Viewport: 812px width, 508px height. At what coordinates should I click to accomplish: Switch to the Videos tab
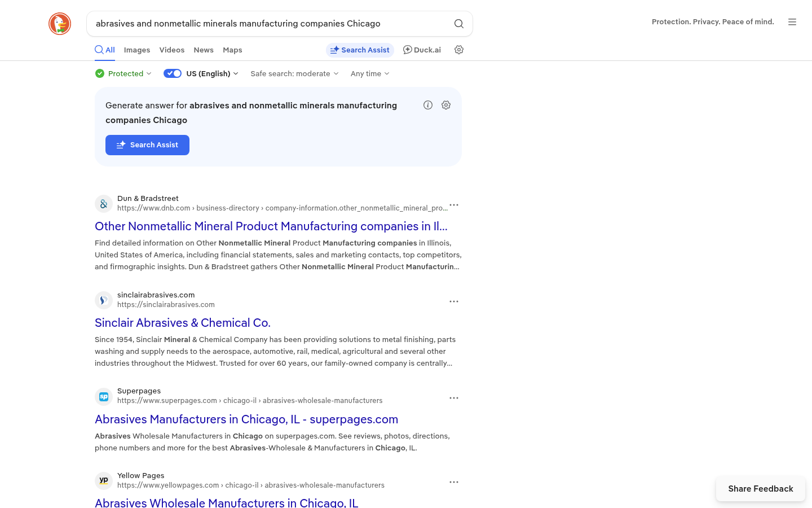click(172, 50)
